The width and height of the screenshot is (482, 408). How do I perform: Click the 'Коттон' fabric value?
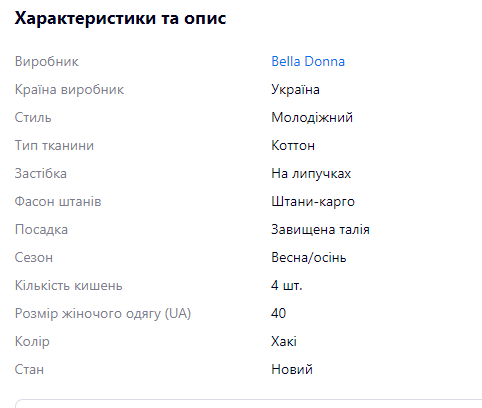(x=293, y=146)
